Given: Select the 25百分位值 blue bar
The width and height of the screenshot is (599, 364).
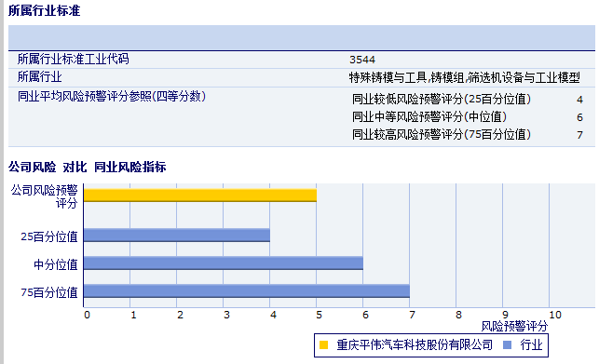Looking at the screenshot, I should (x=177, y=236).
